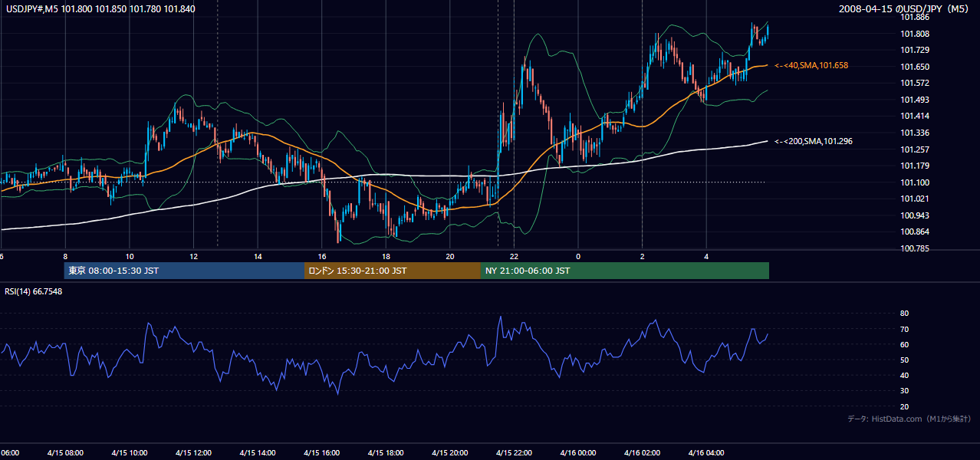
Task: Click the HistData.com data source credit
Action: (x=909, y=419)
